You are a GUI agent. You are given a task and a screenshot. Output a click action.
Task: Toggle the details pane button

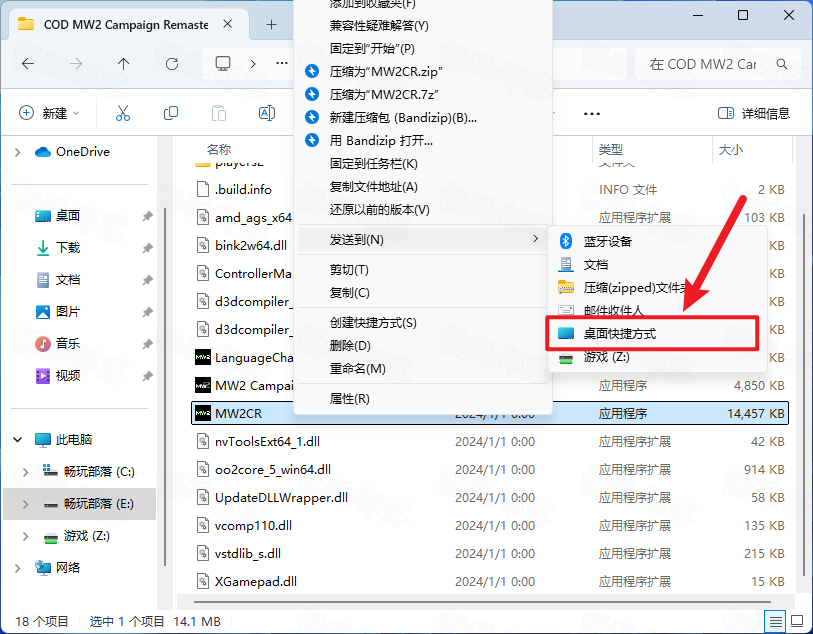tap(753, 113)
